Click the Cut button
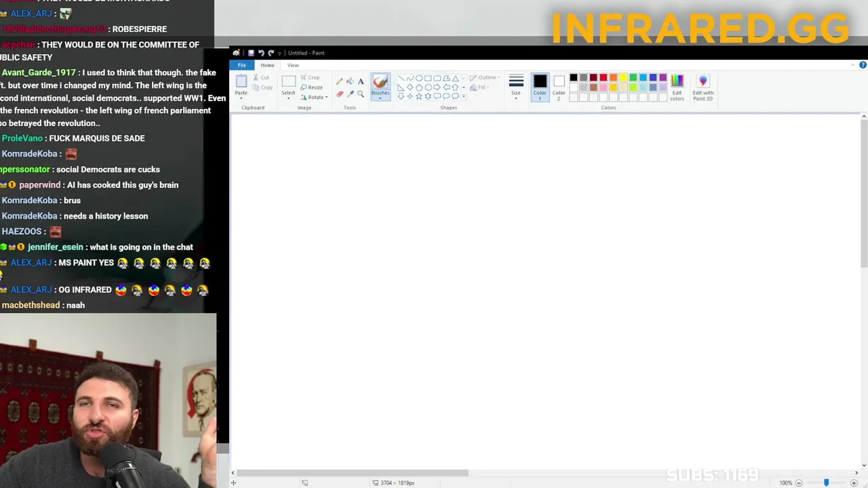 point(261,77)
